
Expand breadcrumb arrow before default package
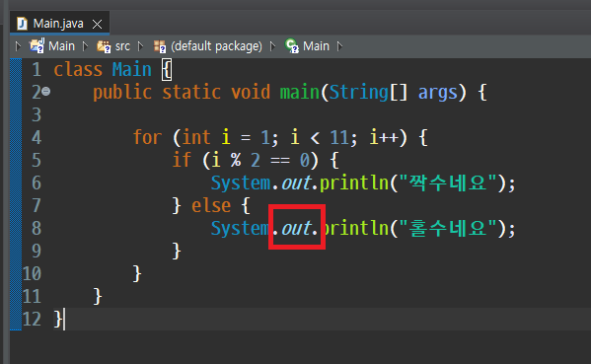pos(140,46)
